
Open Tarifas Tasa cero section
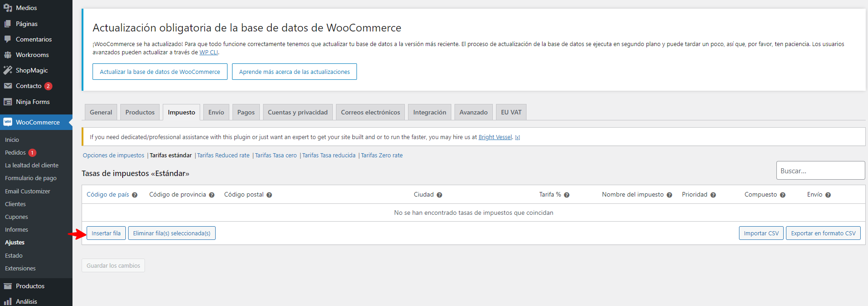276,156
